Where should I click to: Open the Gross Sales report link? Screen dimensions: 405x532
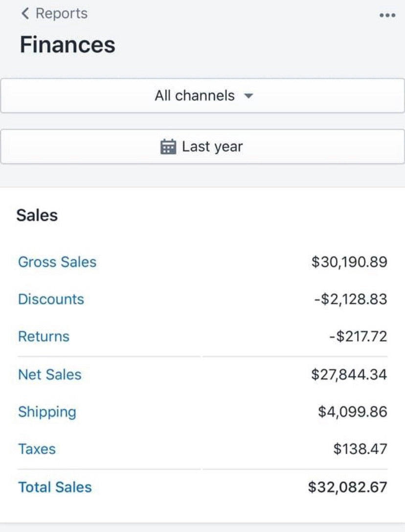tap(57, 262)
